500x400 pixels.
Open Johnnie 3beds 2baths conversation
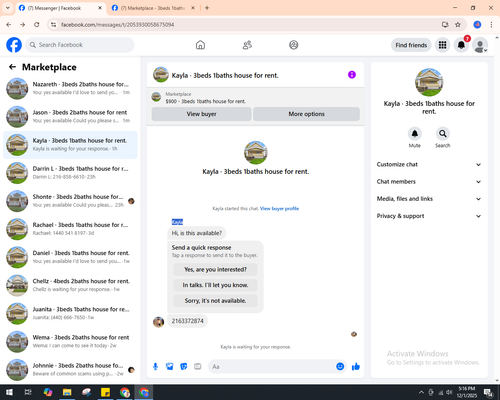coord(70,370)
